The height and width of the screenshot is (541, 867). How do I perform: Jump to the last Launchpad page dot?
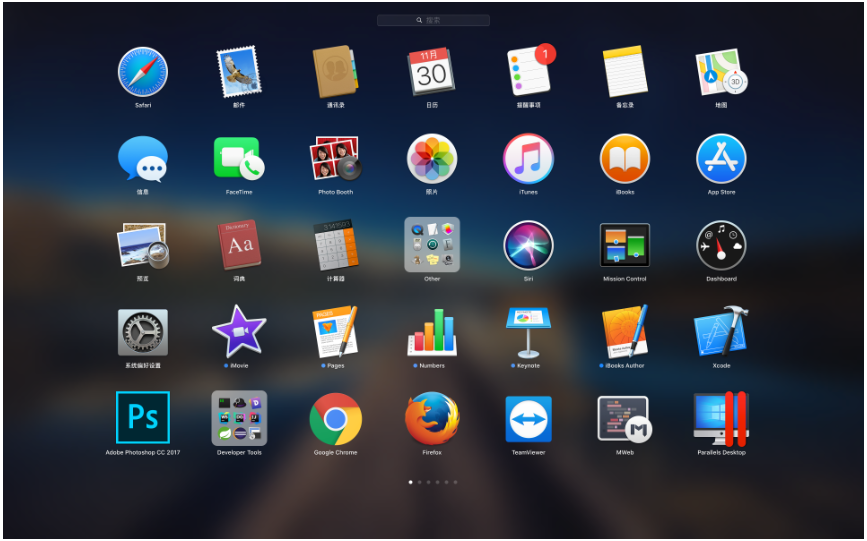(456, 482)
